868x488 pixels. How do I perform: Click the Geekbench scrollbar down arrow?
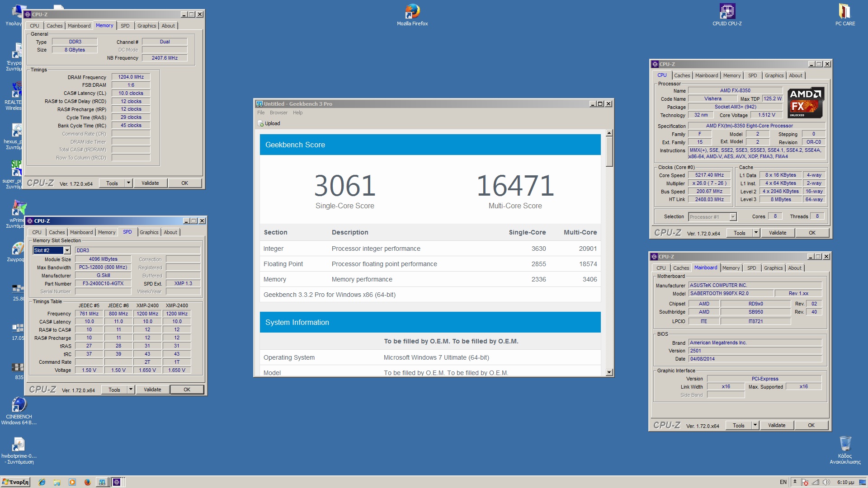pyautogui.click(x=609, y=372)
